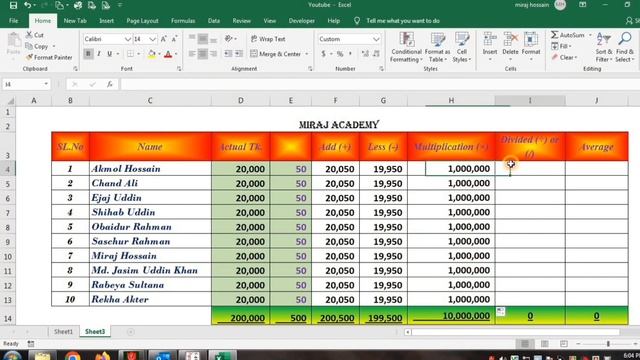Toggle Underline formatting
The image size is (640, 360).
point(109,54)
